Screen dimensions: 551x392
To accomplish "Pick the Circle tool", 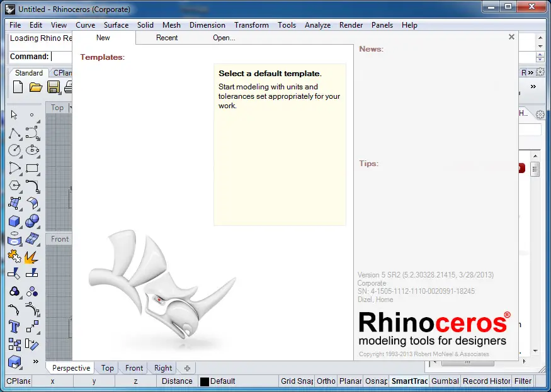I will 14,150.
